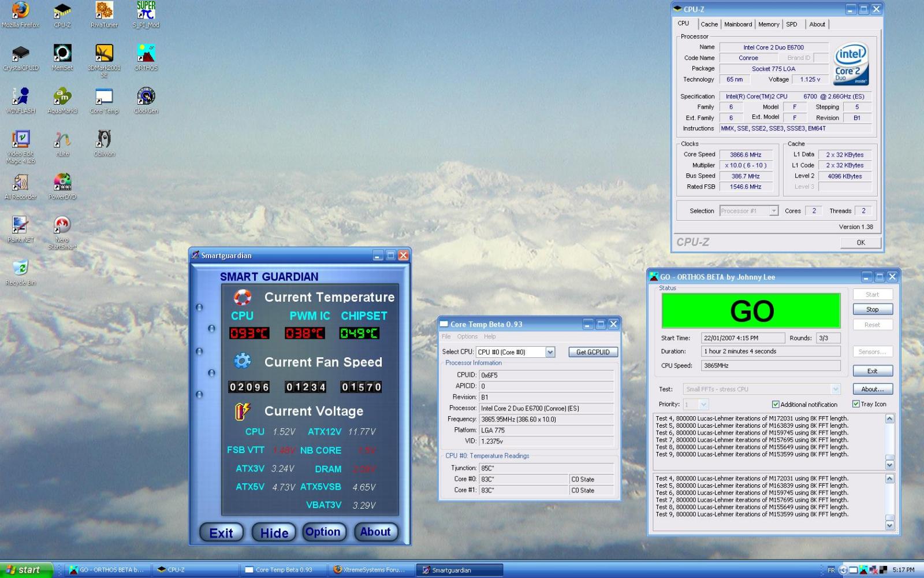This screenshot has height=578, width=924.
Task: Click the Smart Guardian fan speed icon
Action: 243,361
